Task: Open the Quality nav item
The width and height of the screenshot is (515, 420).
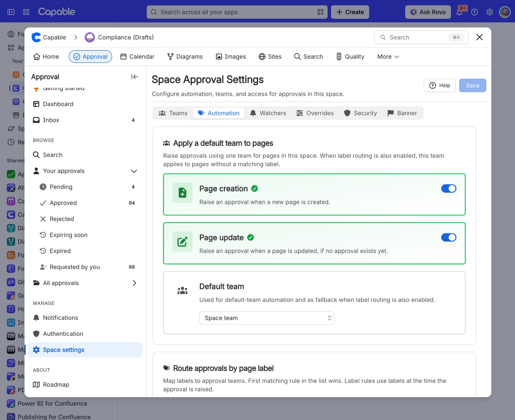Action: (x=350, y=57)
